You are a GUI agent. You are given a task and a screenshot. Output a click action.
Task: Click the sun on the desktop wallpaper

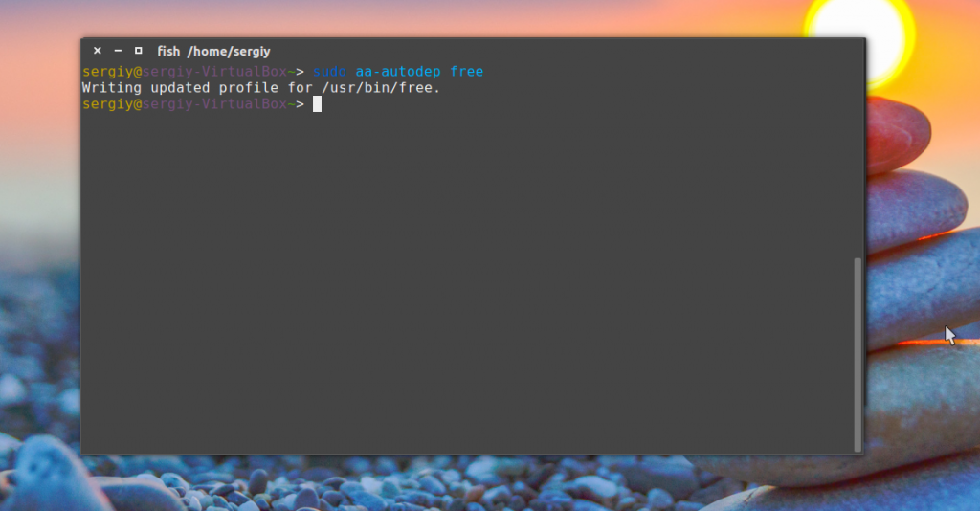859,32
